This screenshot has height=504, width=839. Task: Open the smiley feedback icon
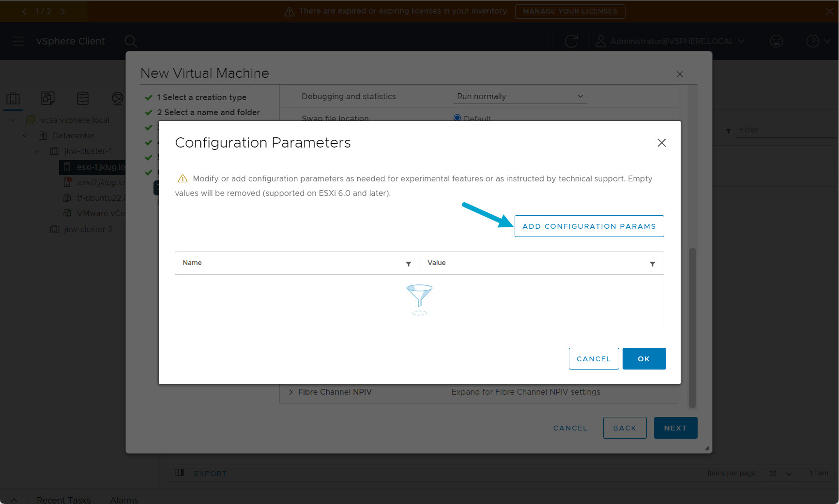tap(777, 41)
